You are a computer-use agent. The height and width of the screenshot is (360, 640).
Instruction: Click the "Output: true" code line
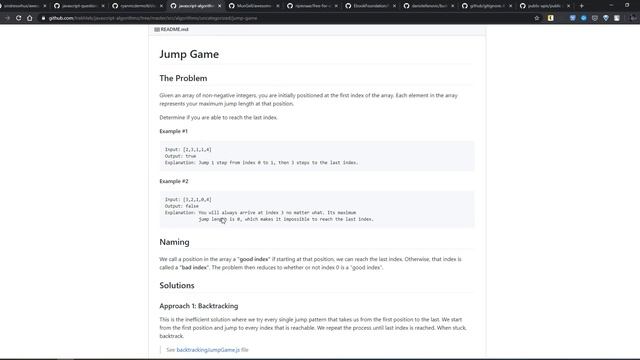pos(180,156)
